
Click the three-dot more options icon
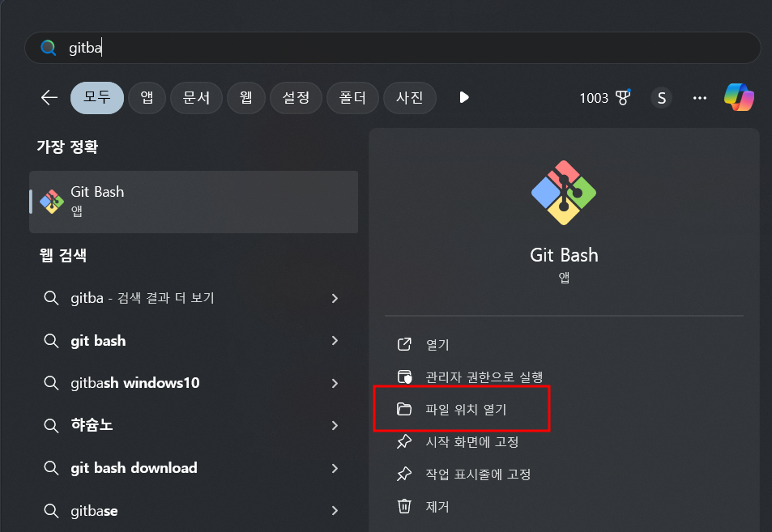pyautogui.click(x=700, y=98)
